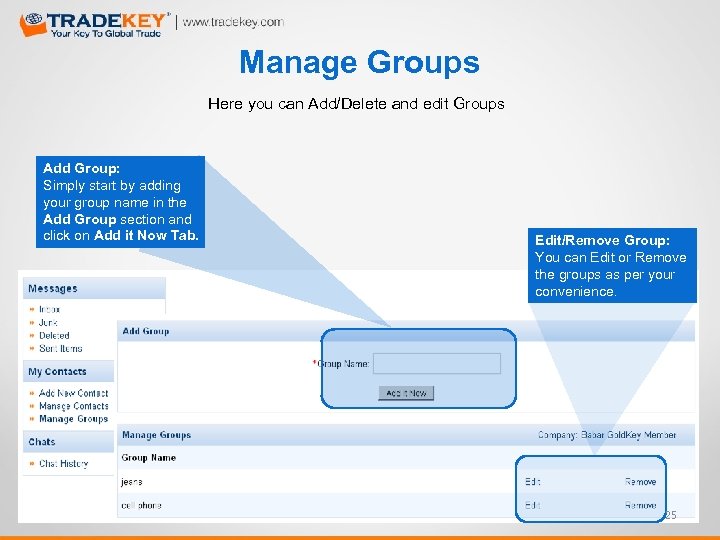
Task: Open the Deleted messages folder
Action: tap(54, 336)
